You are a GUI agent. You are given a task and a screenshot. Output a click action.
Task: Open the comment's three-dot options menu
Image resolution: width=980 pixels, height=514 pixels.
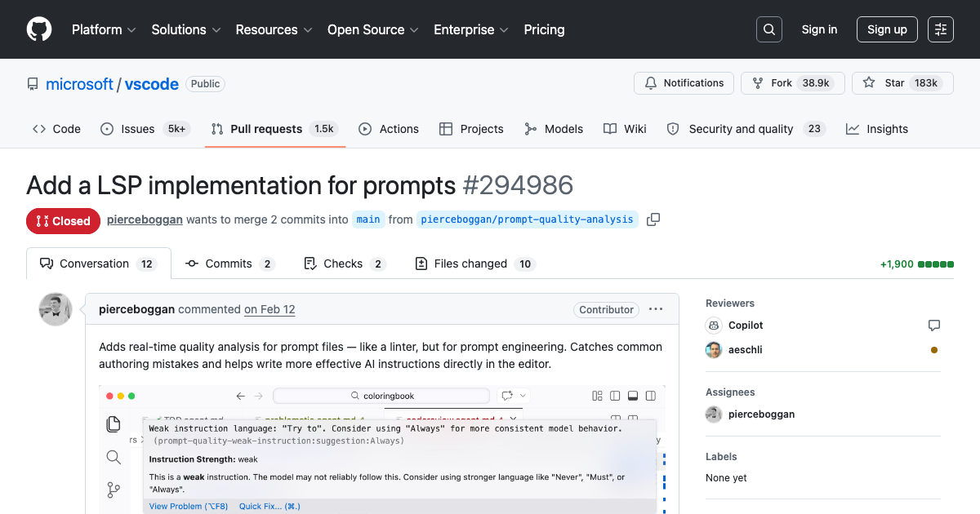click(x=656, y=309)
